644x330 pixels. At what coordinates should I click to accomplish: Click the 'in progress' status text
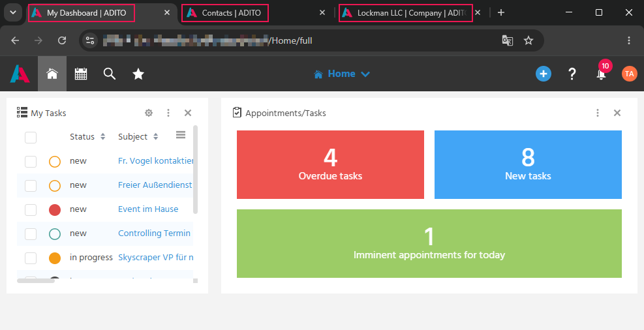(91, 258)
